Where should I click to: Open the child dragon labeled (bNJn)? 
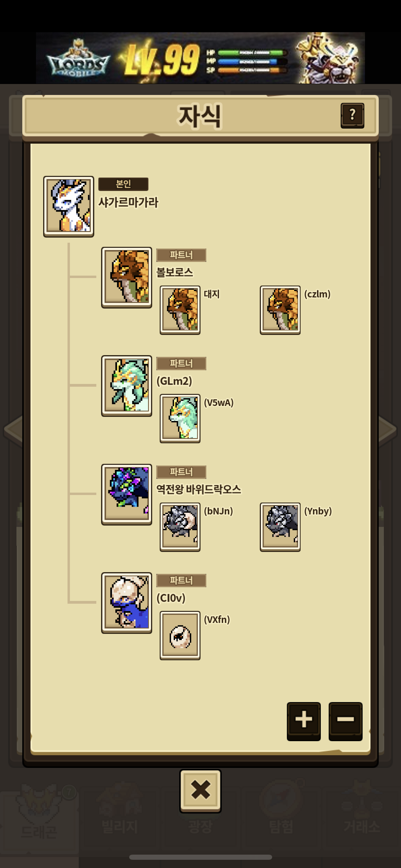180,527
